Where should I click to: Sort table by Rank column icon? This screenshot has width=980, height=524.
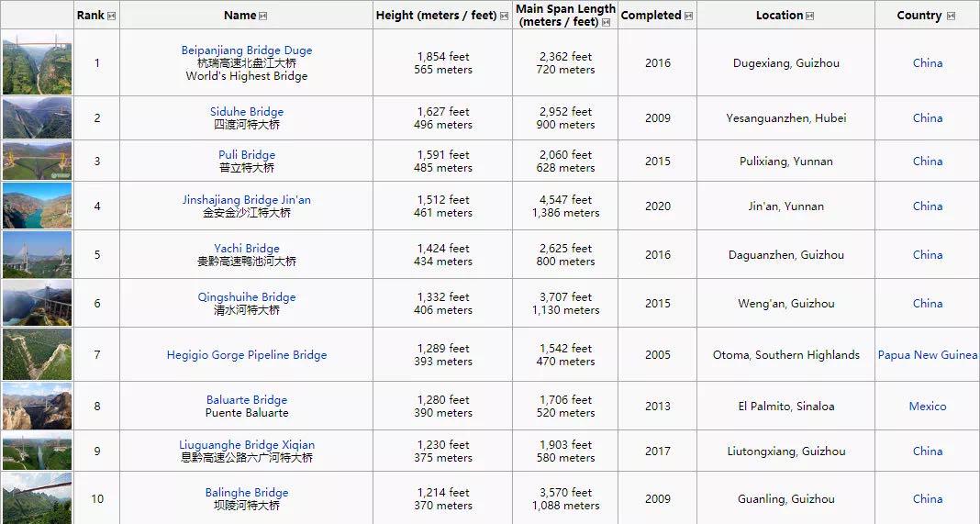(x=111, y=17)
